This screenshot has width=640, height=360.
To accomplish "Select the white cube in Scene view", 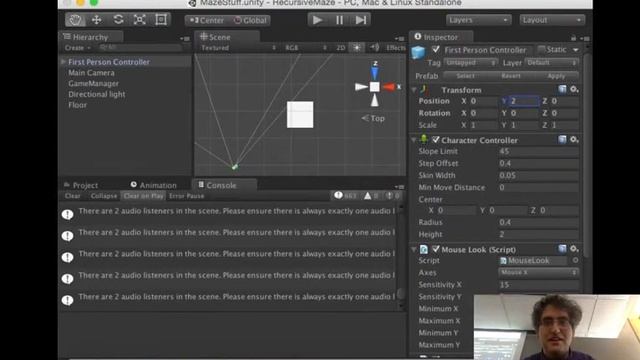I will [300, 115].
